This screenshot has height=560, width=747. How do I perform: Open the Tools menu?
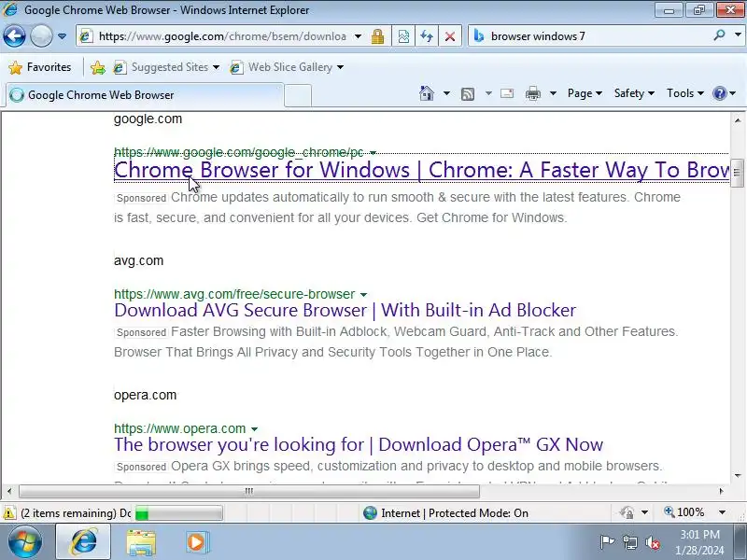pyautogui.click(x=685, y=93)
